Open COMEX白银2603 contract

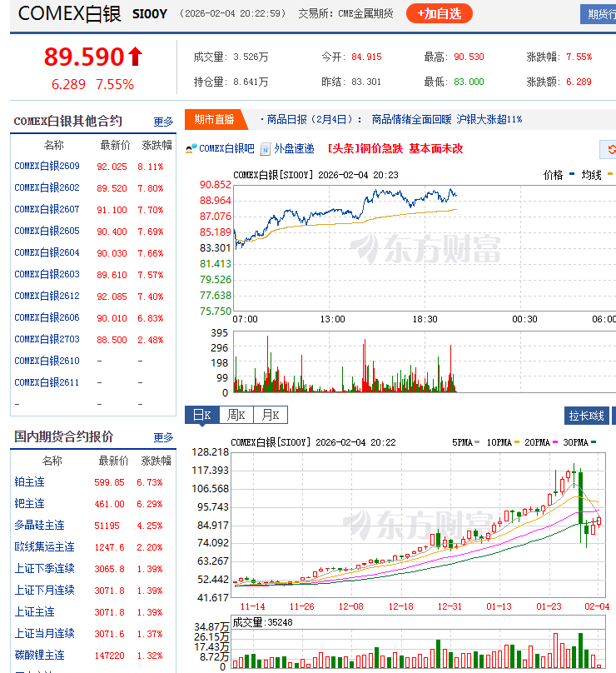pos(47,274)
